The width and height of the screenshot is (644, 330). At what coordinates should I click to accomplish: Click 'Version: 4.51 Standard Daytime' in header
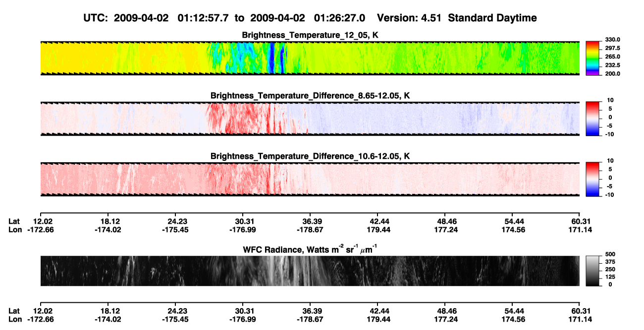(x=457, y=18)
